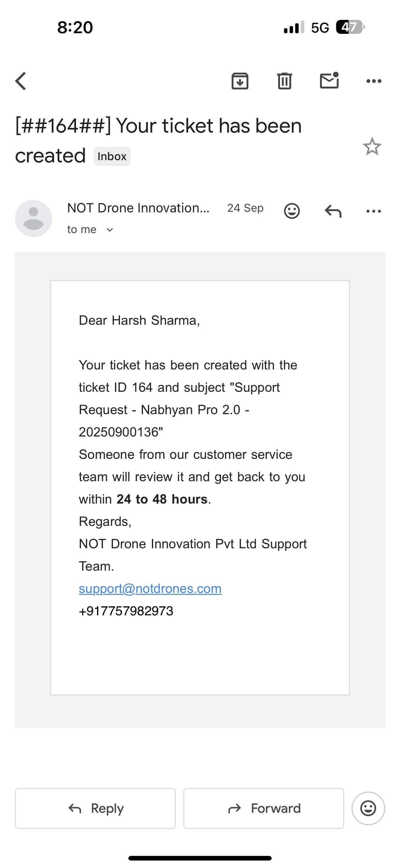The image size is (400, 868).
Task: Tap phone number +917757982973
Action: tap(126, 611)
